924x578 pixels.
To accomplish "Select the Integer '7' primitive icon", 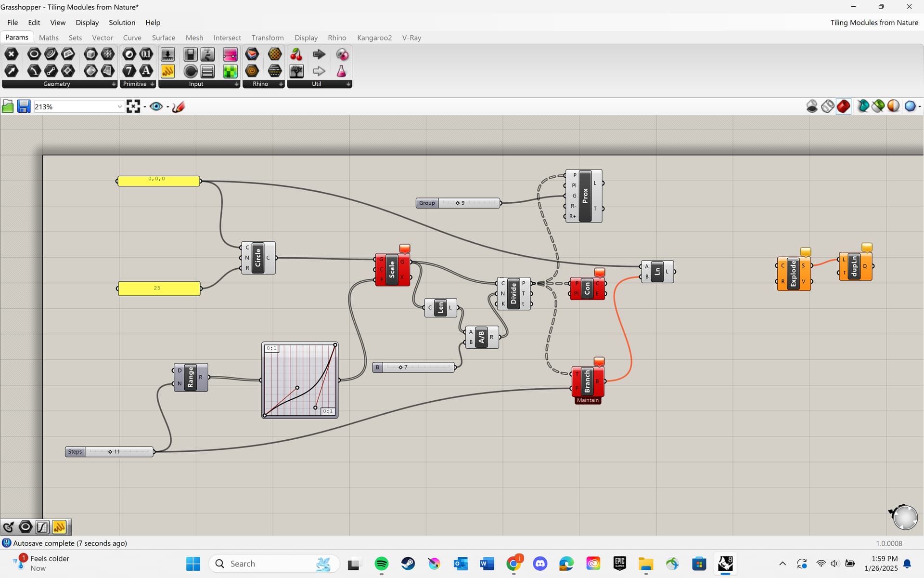I will pyautogui.click(x=129, y=71).
